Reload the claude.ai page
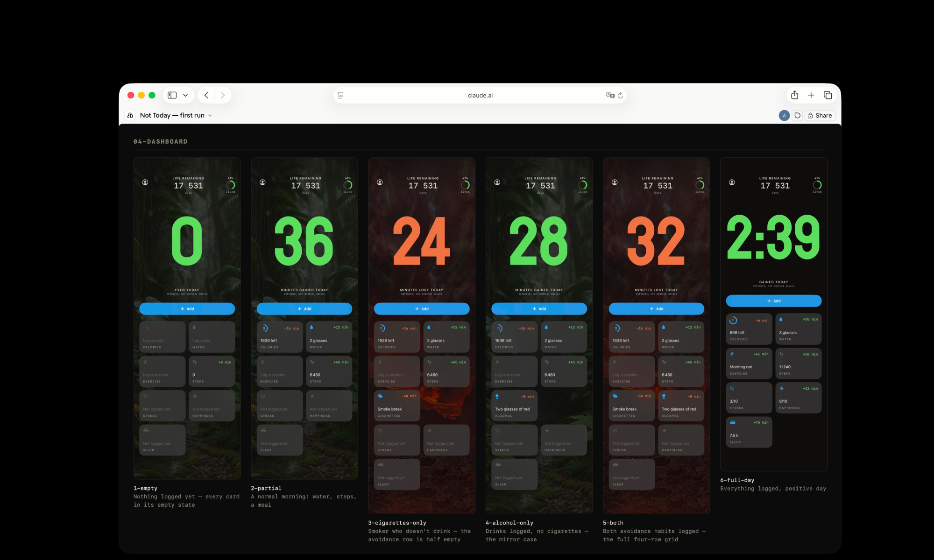This screenshot has width=934, height=560. [620, 95]
